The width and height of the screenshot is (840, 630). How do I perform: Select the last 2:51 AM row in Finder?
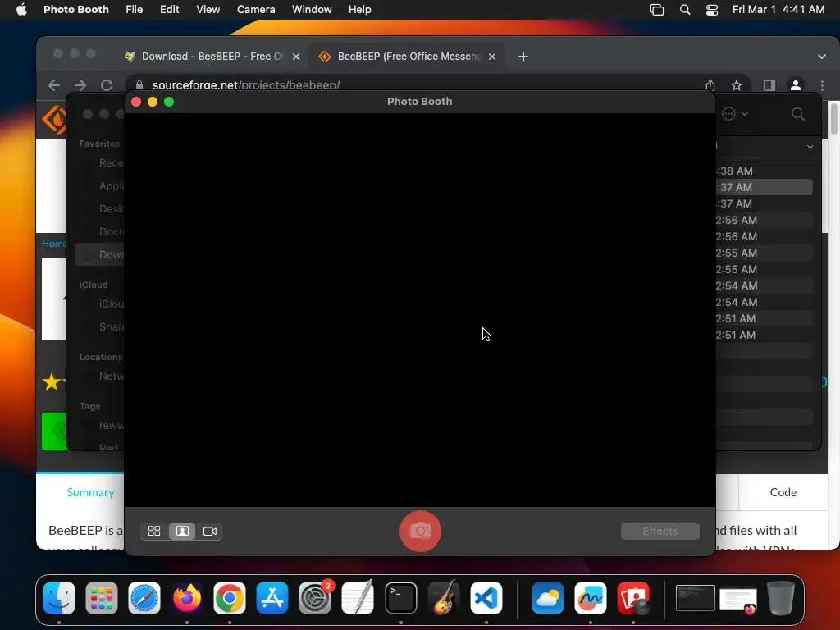[764, 335]
